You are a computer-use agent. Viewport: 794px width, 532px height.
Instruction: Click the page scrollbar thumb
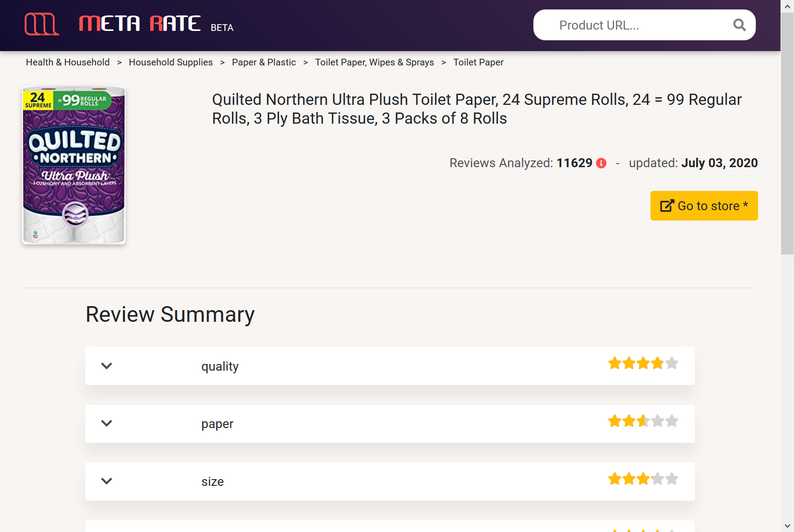tap(787, 134)
